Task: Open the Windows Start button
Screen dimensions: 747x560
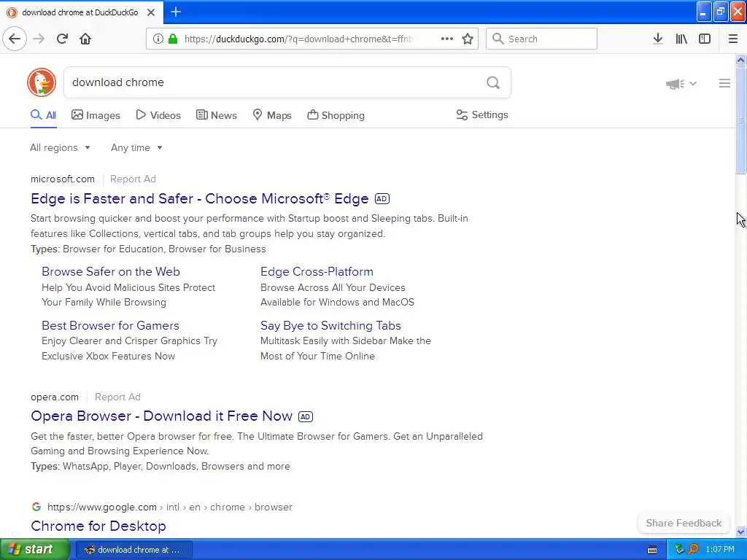Action: click(34, 550)
